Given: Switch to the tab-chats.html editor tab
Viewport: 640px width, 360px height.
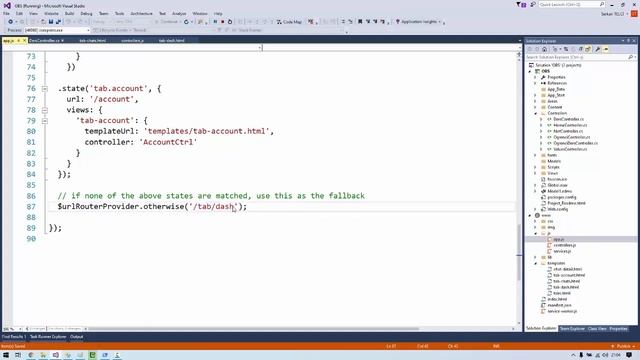Looking at the screenshot, I should pyautogui.click(x=93, y=40).
